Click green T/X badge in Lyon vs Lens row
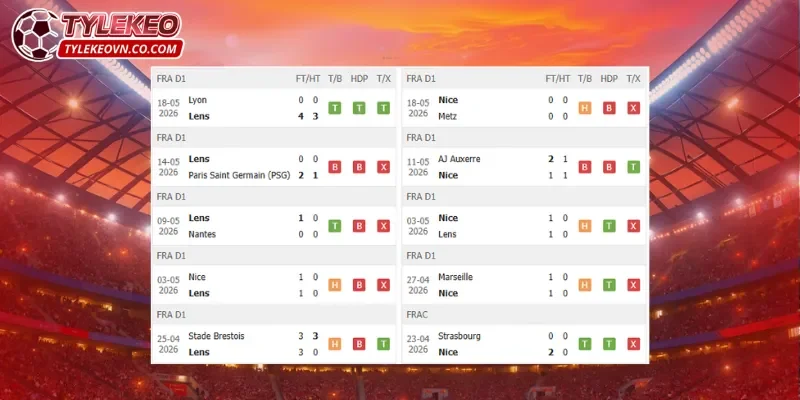800x400 pixels. [x=384, y=108]
